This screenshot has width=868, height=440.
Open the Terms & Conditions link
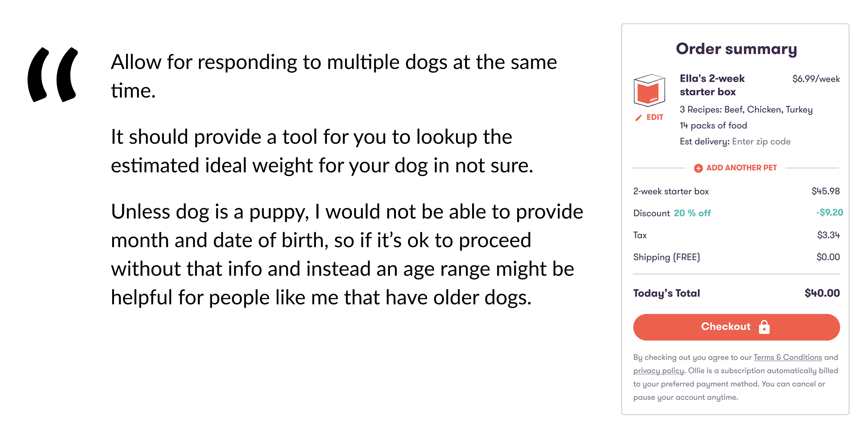point(788,357)
